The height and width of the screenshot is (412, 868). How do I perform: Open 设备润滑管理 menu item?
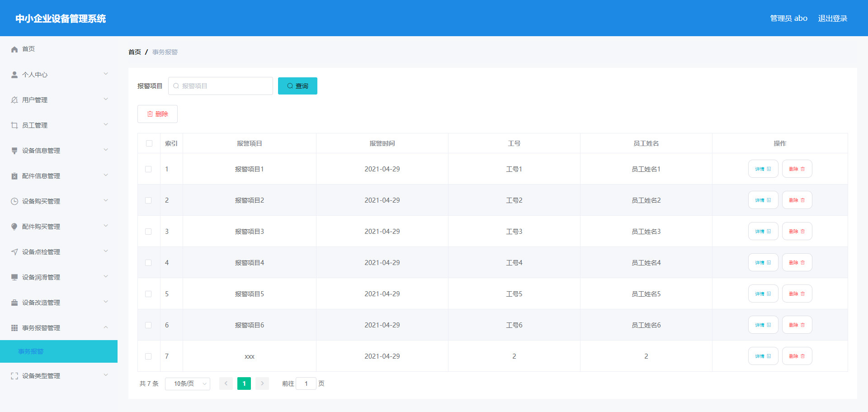coord(59,277)
